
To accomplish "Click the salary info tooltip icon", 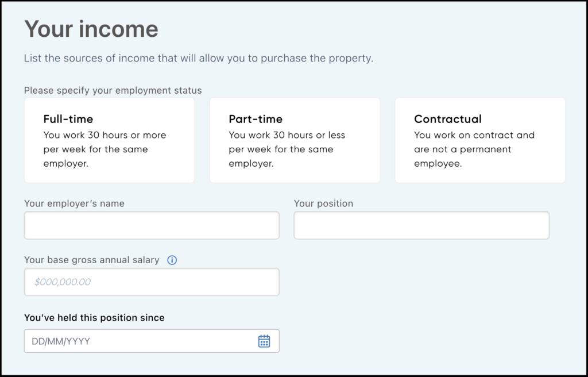I will [172, 260].
